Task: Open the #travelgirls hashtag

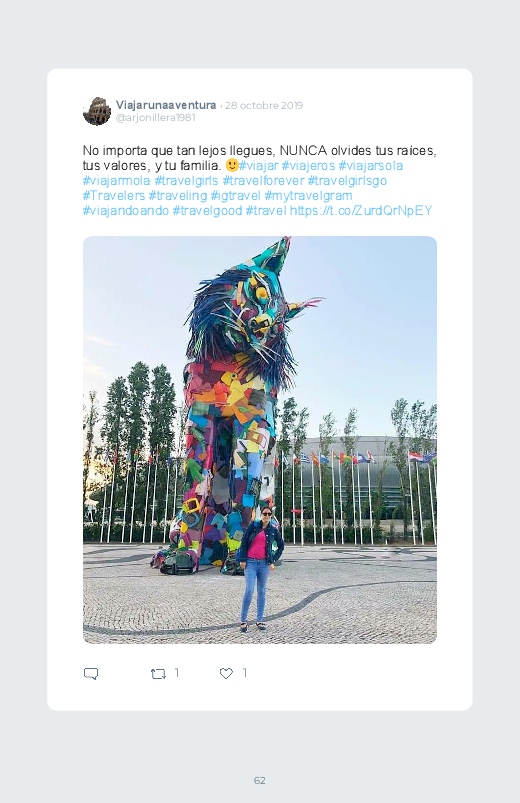Action: point(186,181)
